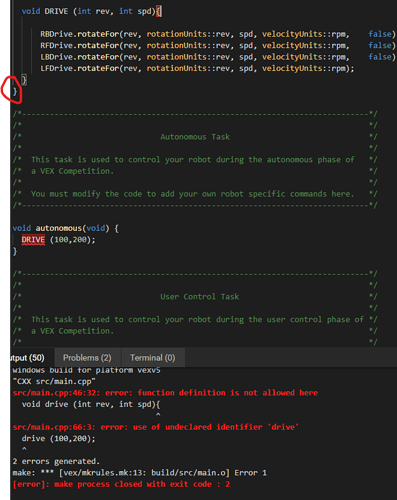Click the '2 errors generated.' output line
Screen dimensions: 397x500
[56, 461]
